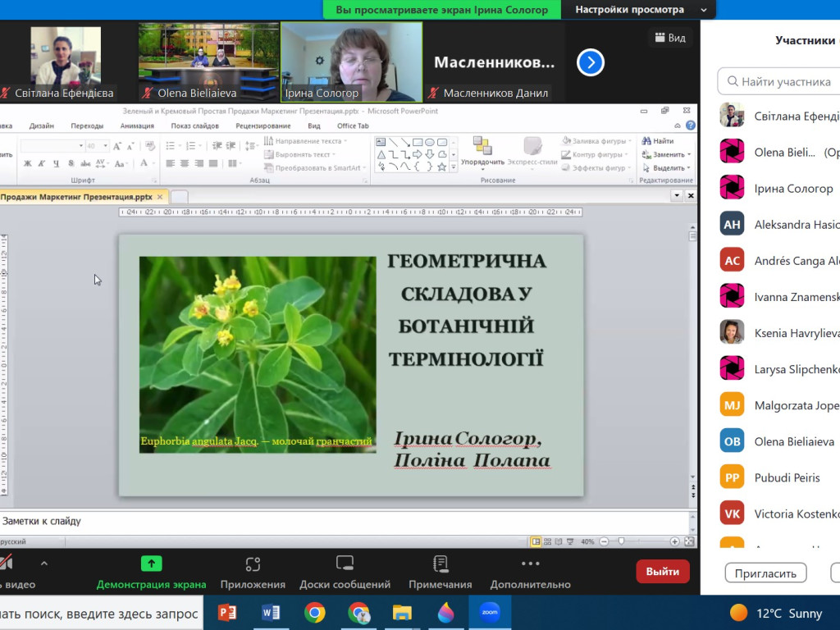This screenshot has height=630, width=840.
Task: Open Word from Windows taskbar
Action: [x=271, y=612]
